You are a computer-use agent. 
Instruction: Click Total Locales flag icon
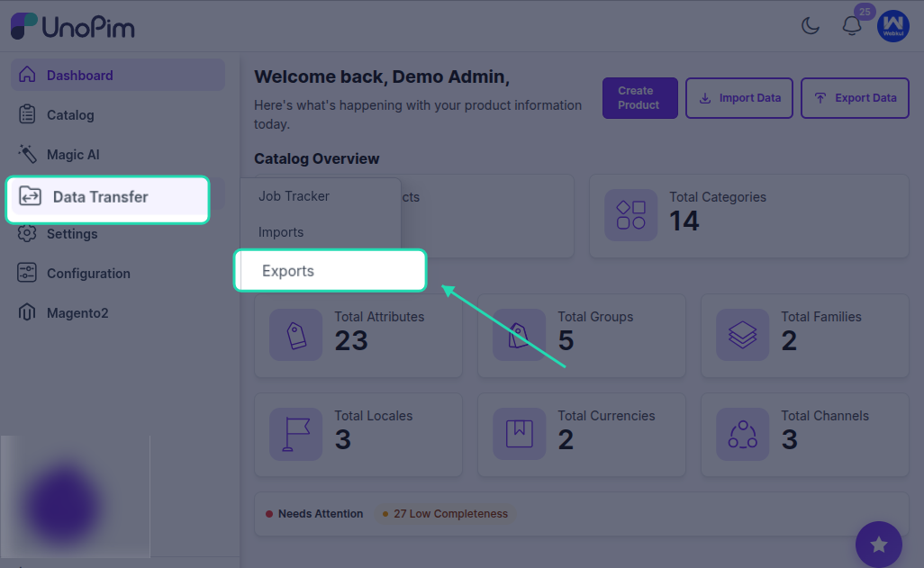(295, 434)
